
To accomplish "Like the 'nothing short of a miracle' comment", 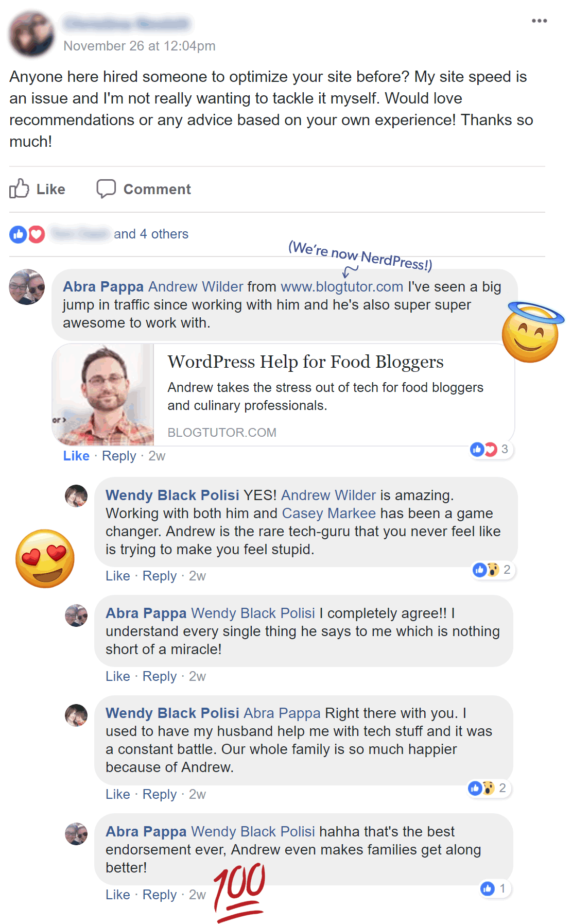I will pyautogui.click(x=118, y=676).
